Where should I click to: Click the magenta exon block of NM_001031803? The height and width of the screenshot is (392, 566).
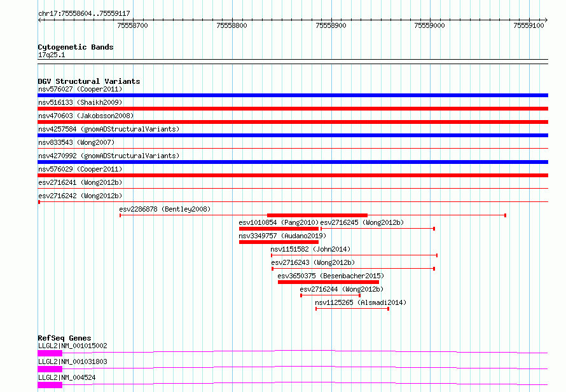[50, 369]
